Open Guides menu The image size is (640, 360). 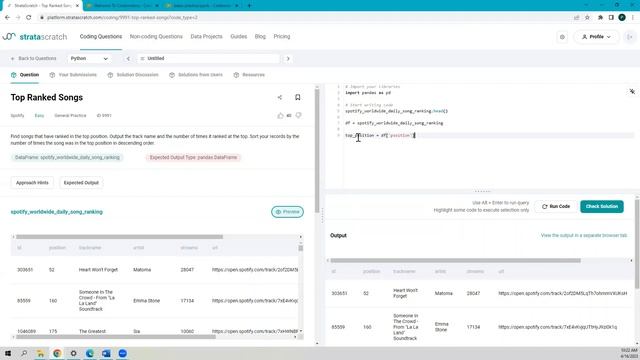tap(238, 37)
